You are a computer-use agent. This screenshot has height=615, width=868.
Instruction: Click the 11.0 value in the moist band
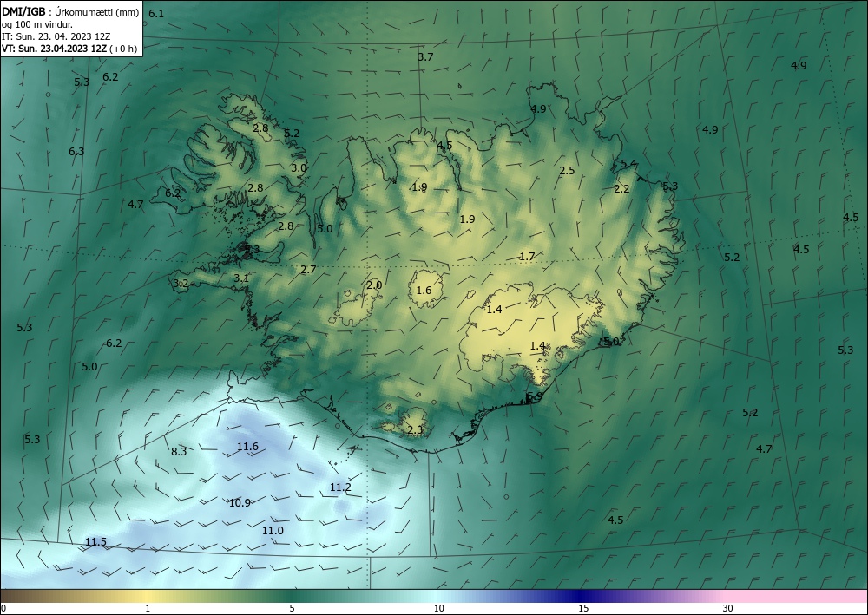tap(273, 530)
